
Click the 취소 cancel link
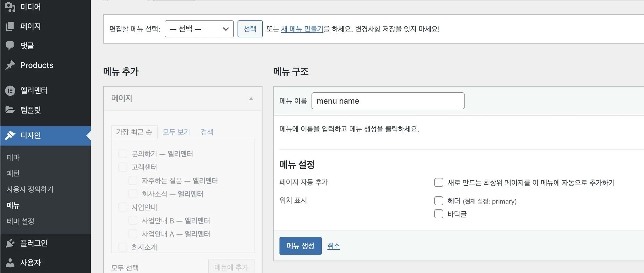pos(333,246)
